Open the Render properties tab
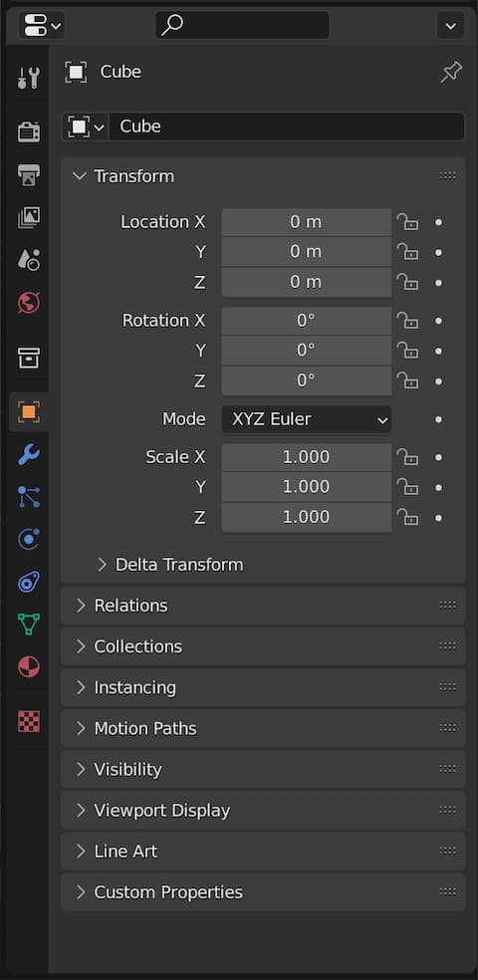The height and width of the screenshot is (980, 478). point(29,131)
